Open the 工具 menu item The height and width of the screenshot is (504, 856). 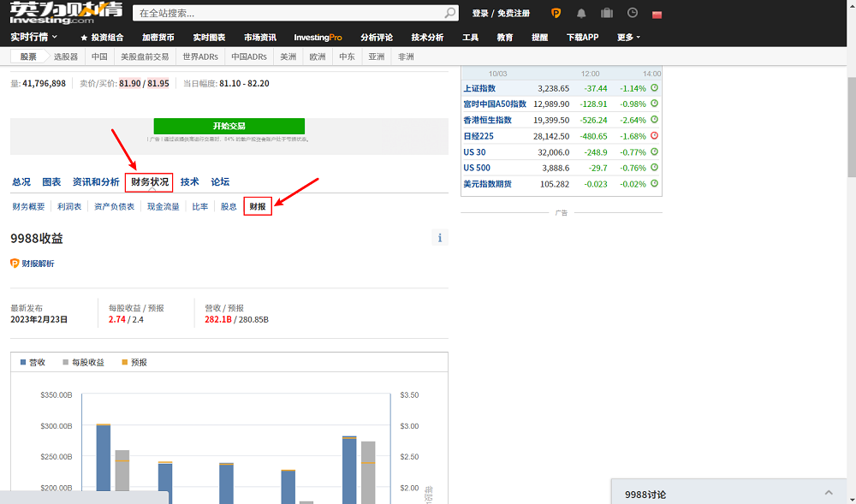point(471,37)
